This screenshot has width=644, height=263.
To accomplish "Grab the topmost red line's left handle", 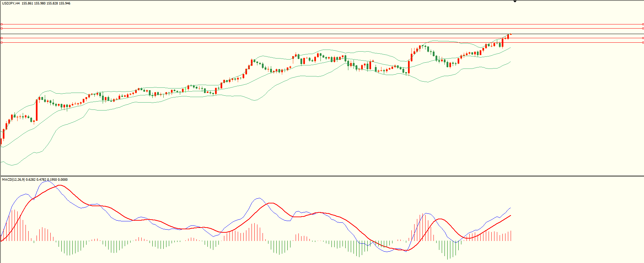I will 2,24.
